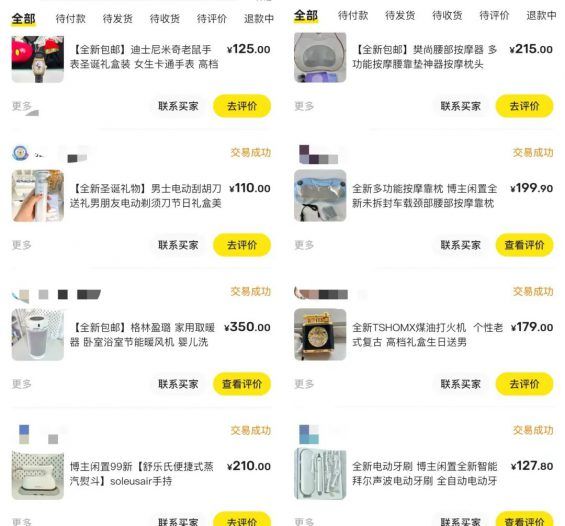Open the steam iron product image
Screen dimensions: 565x526
pyautogui.click(x=38, y=475)
